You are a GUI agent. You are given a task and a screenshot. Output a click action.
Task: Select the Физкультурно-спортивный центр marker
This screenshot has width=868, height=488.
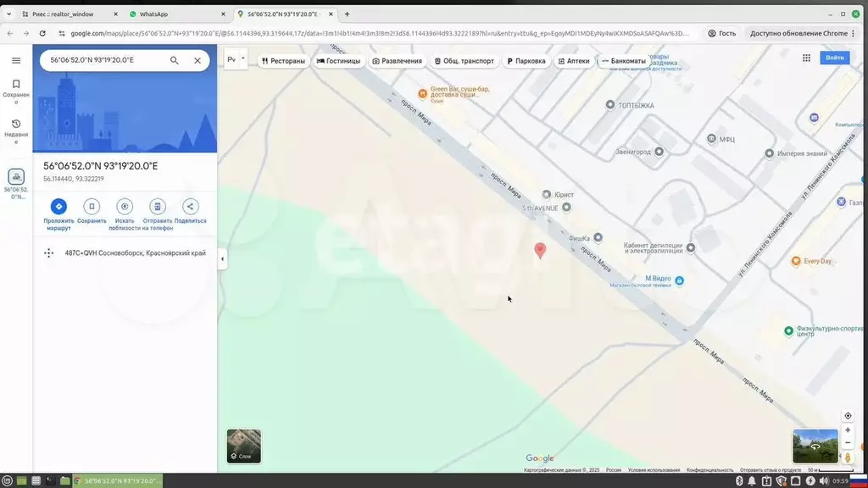click(789, 331)
